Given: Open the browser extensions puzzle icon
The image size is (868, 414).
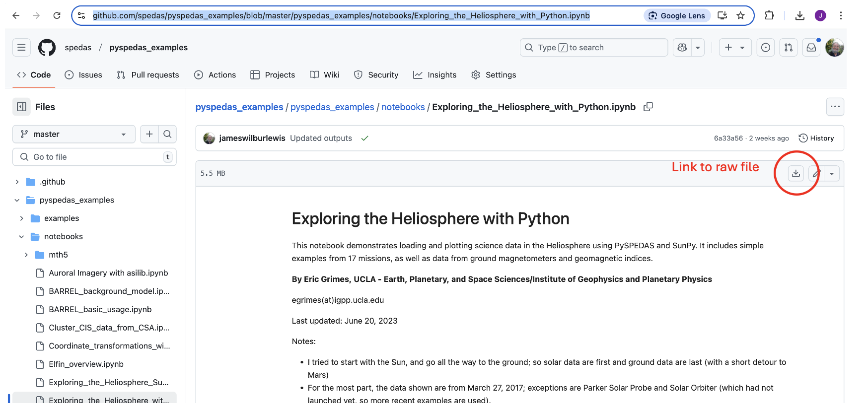Looking at the screenshot, I should pyautogui.click(x=769, y=15).
